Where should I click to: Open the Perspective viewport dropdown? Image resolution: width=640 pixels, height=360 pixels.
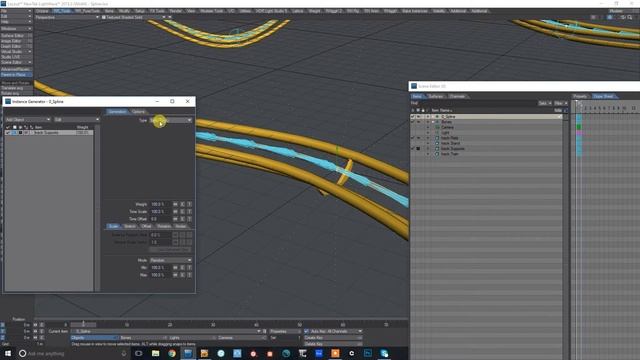(67, 17)
